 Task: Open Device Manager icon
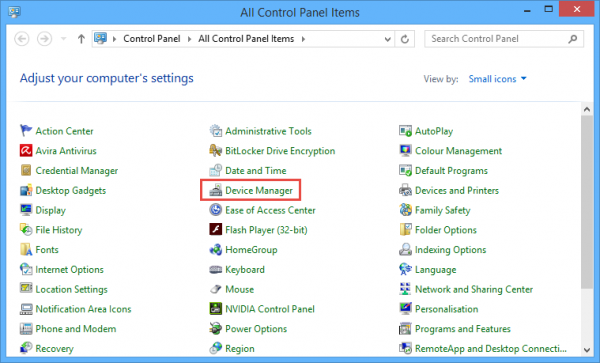(x=215, y=190)
